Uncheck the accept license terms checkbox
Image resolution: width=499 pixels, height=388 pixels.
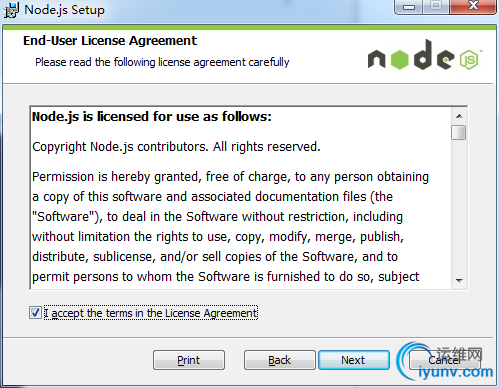coord(35,313)
